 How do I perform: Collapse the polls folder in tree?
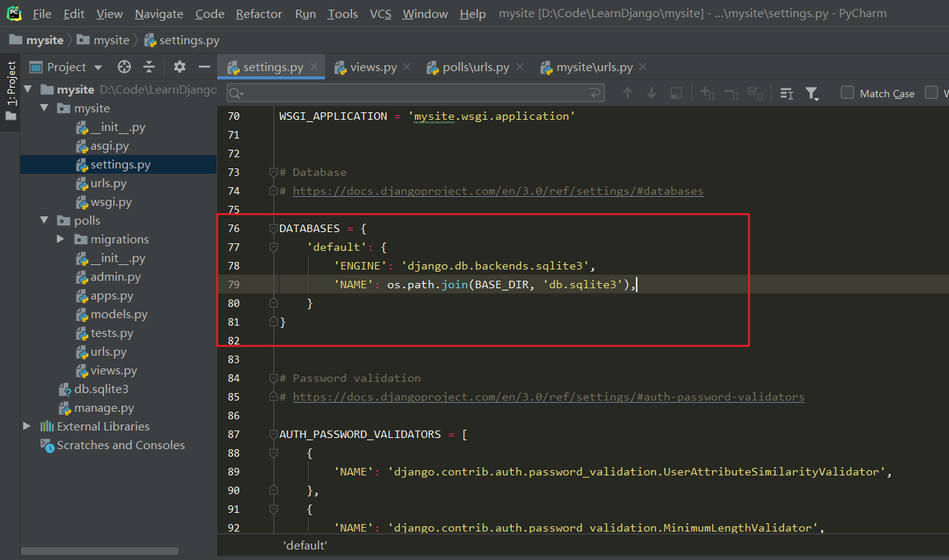(44, 221)
